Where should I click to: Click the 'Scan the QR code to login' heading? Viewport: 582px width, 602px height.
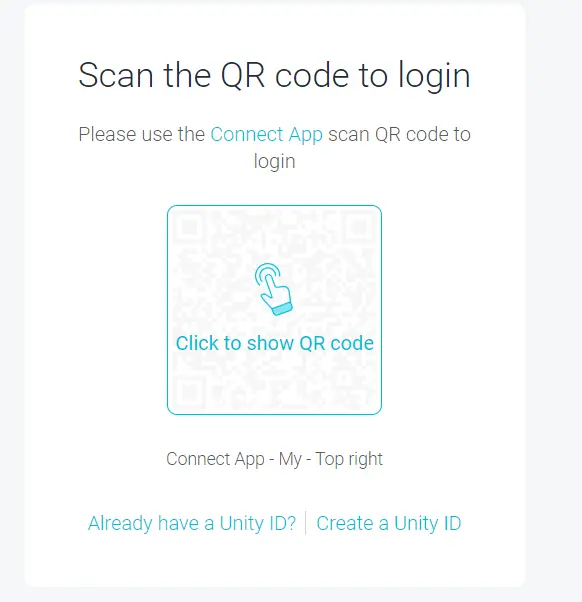(274, 76)
